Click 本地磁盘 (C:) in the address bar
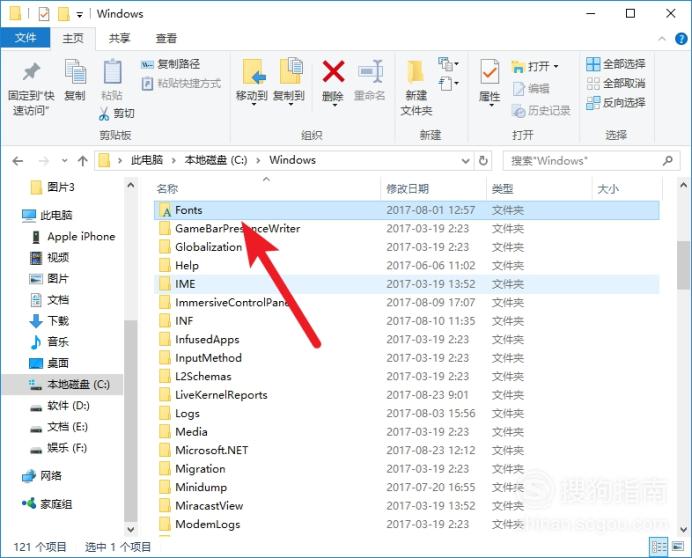 216,160
